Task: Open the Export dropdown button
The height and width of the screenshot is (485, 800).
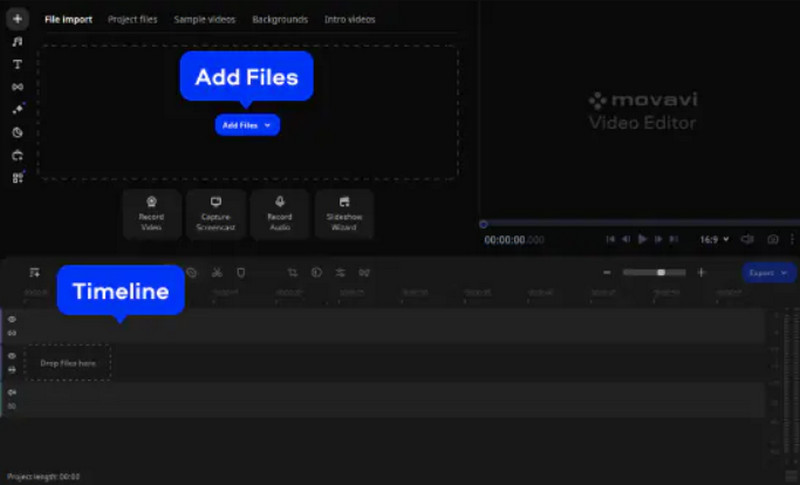Action: click(769, 272)
